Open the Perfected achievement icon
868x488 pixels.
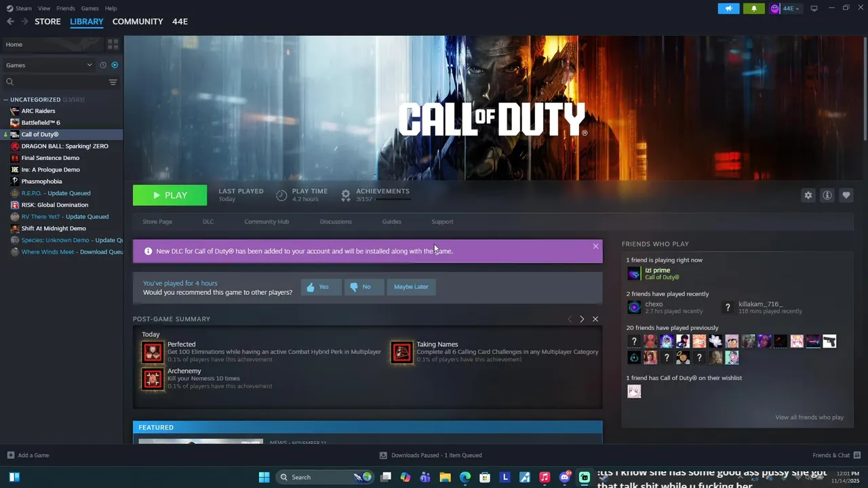pyautogui.click(x=153, y=352)
